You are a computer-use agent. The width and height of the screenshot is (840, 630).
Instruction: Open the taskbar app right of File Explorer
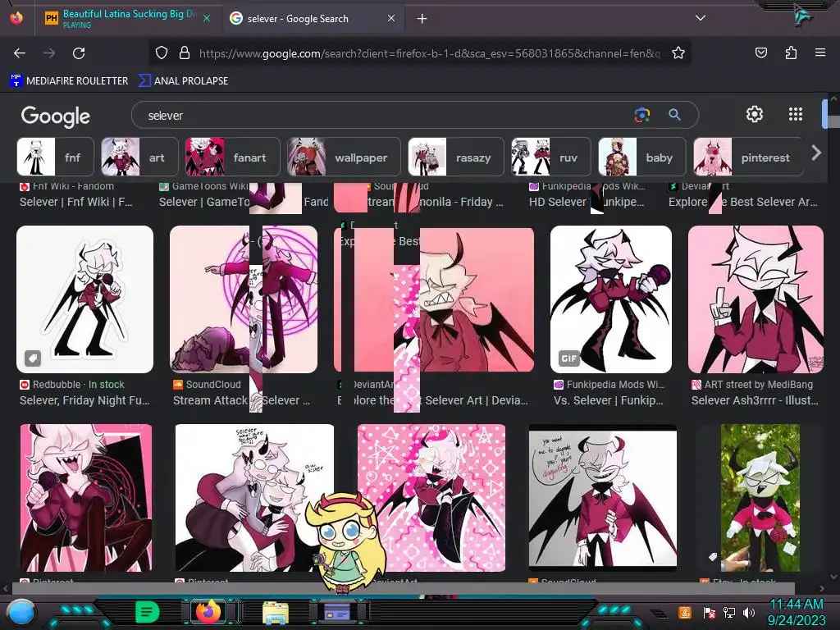[337, 612]
